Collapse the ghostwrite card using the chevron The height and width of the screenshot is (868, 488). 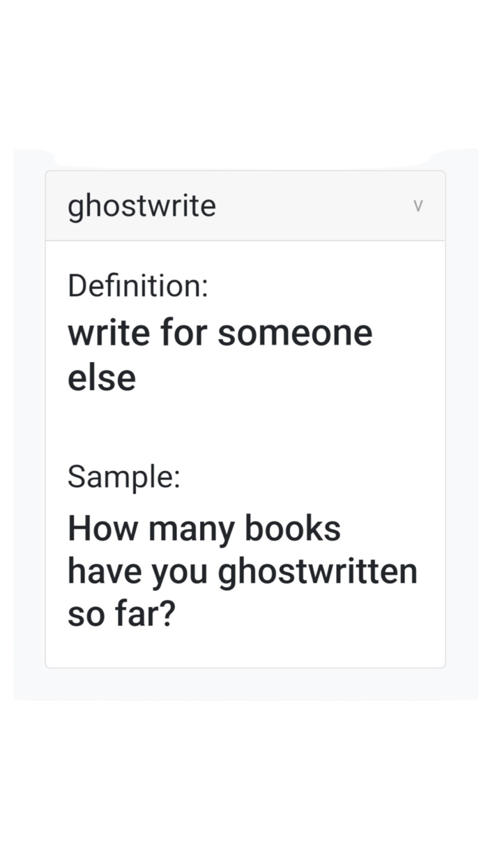[x=418, y=206]
